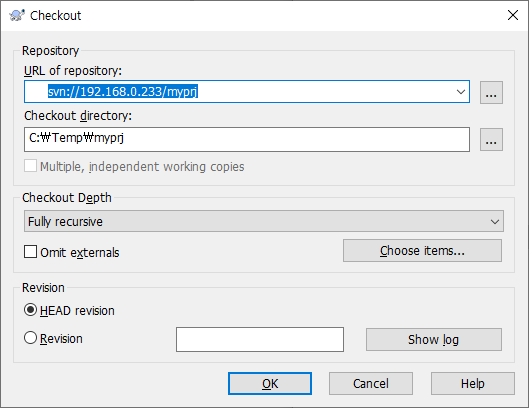The width and height of the screenshot is (529, 408).
Task: Click the 'Checkout directory:' label
Action: (x=78, y=116)
